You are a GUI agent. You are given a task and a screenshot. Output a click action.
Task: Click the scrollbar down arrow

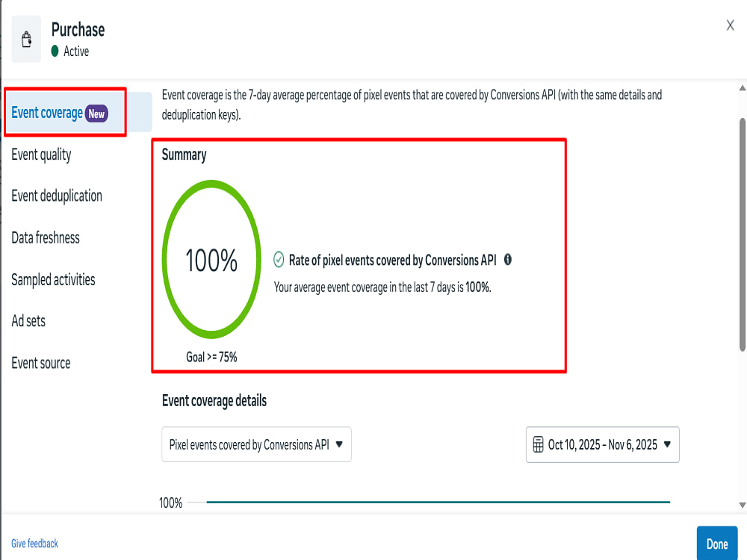743,505
